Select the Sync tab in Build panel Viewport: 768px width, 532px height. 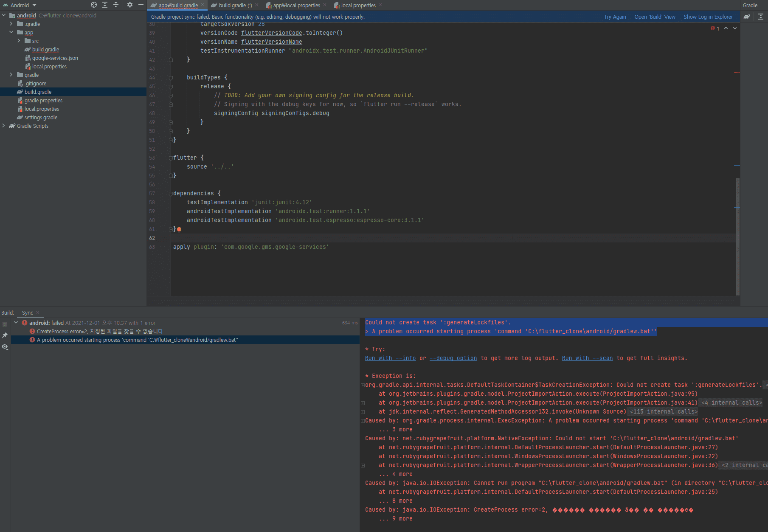tap(28, 313)
